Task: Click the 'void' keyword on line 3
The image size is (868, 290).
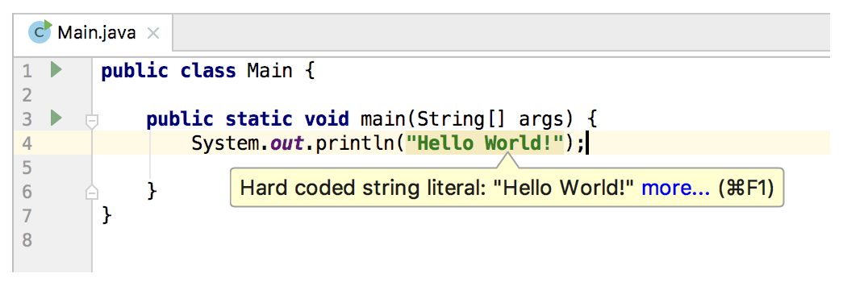Action: pos(327,118)
